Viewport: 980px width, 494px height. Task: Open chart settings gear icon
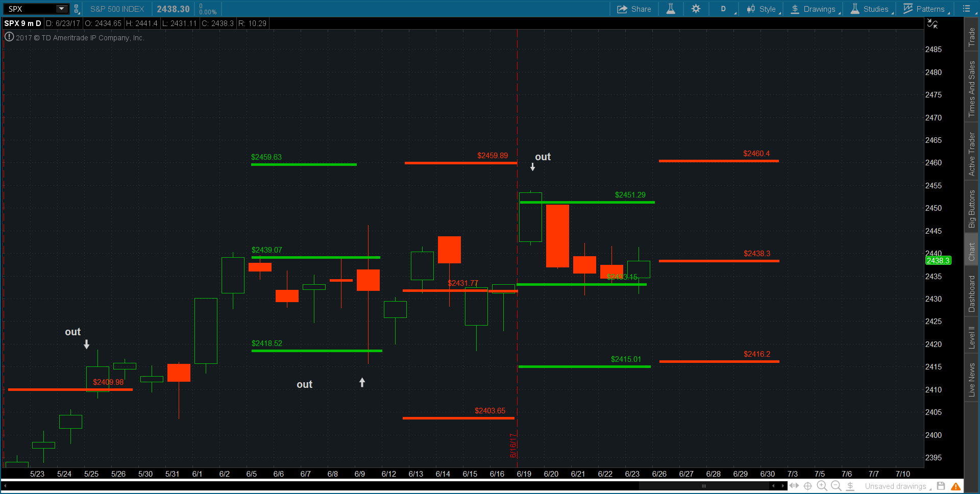(x=696, y=9)
